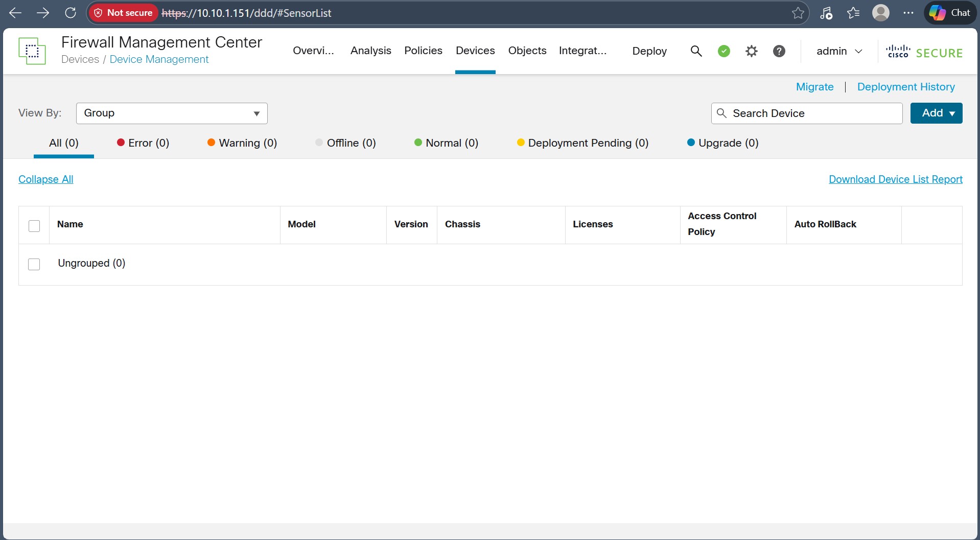The width and height of the screenshot is (980, 540).
Task: Click the Firewall Management Center logo icon
Action: pos(32,51)
